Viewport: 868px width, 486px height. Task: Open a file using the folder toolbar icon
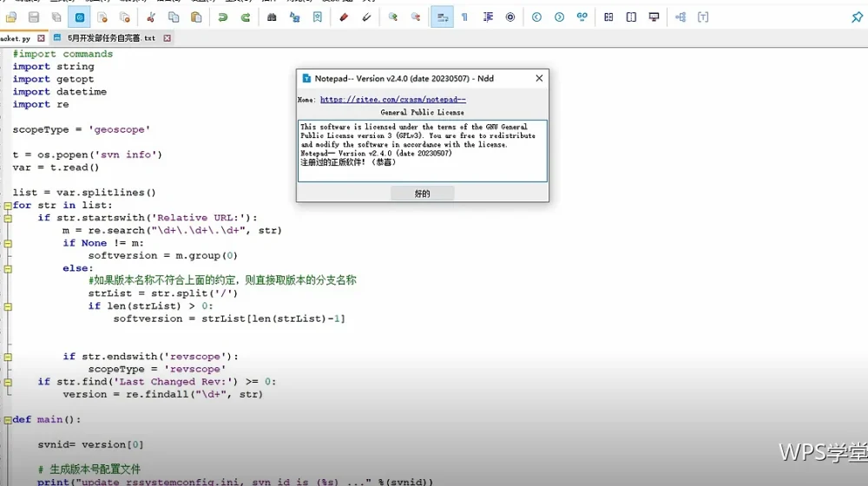pyautogui.click(x=11, y=17)
